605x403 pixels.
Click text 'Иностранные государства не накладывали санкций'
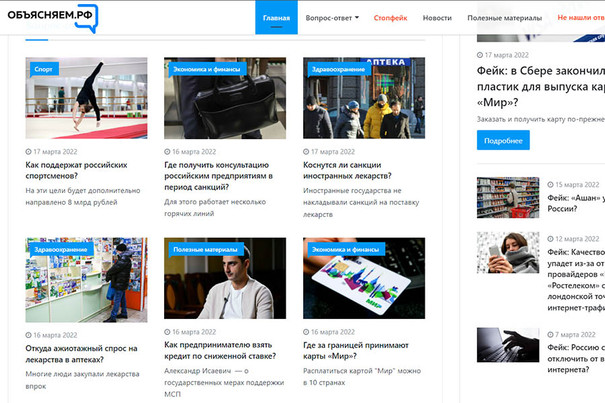point(361,202)
